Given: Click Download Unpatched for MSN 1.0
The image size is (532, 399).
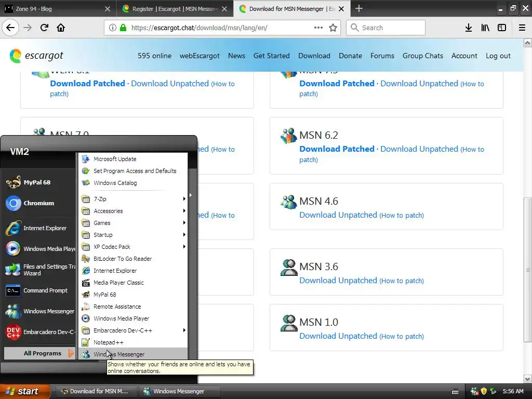Looking at the screenshot, I should 338,336.
